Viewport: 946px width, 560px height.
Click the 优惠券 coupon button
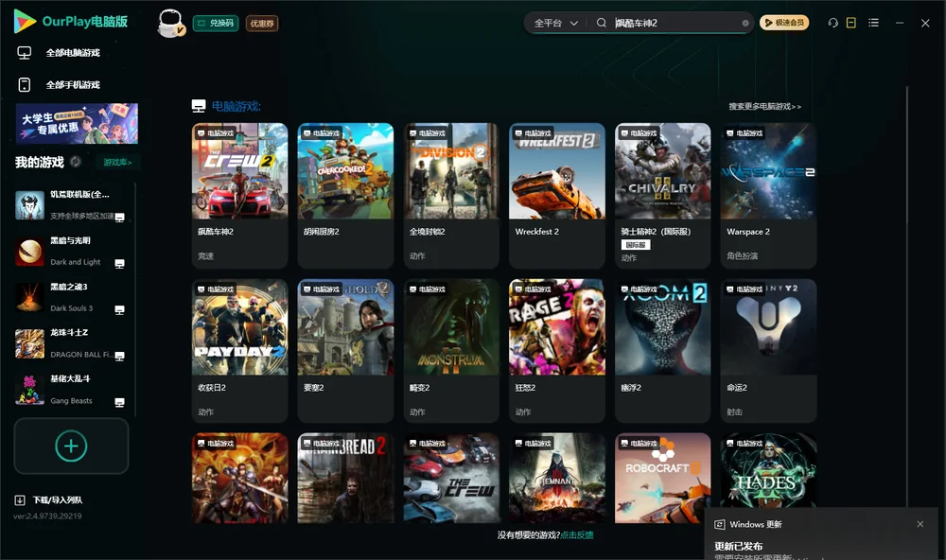point(262,23)
